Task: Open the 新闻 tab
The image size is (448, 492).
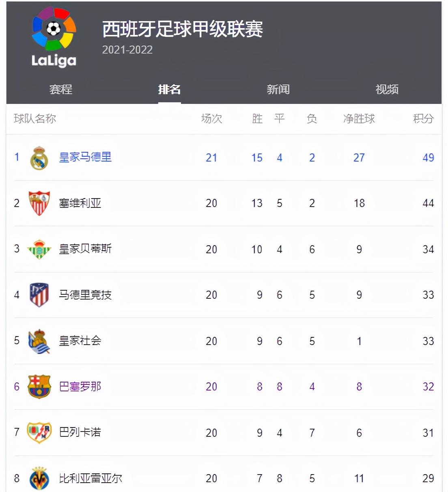Action: [278, 89]
